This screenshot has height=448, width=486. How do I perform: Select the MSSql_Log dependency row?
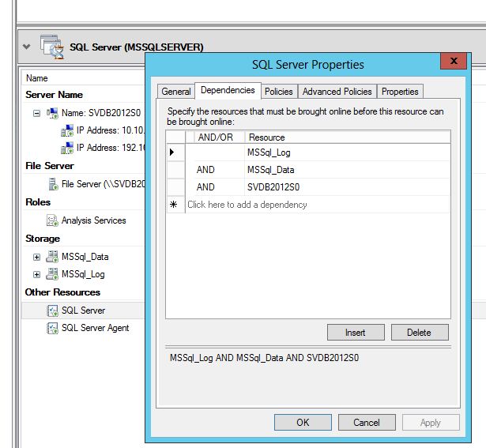click(308, 152)
